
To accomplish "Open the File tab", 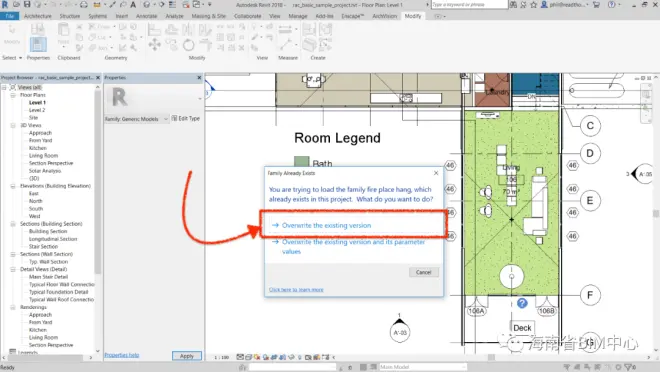I will click(10, 16).
